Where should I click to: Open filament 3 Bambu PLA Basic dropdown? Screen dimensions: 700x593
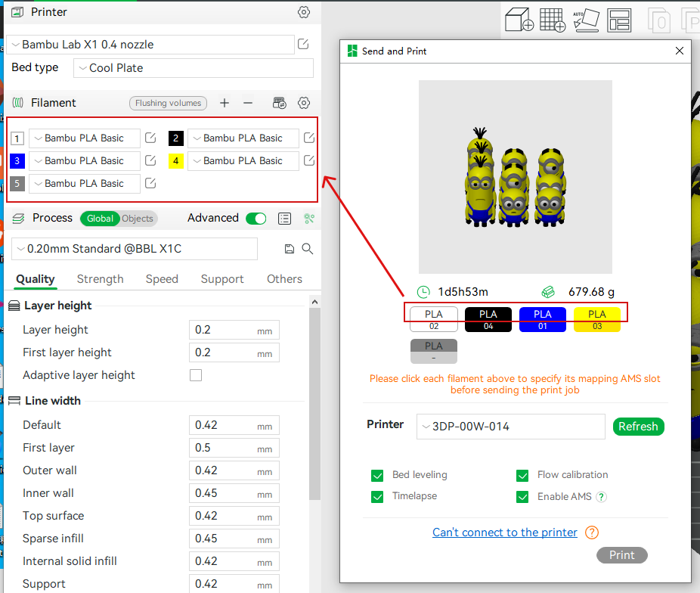click(x=85, y=161)
